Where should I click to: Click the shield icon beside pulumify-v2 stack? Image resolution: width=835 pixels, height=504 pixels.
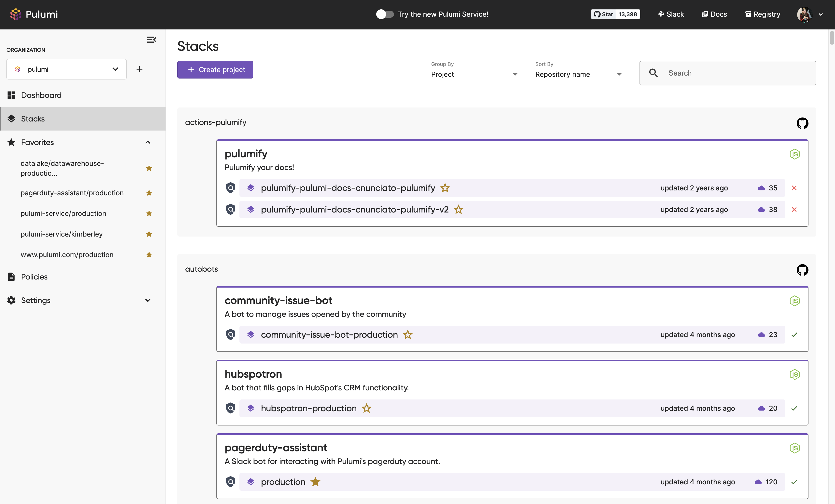coord(230,209)
